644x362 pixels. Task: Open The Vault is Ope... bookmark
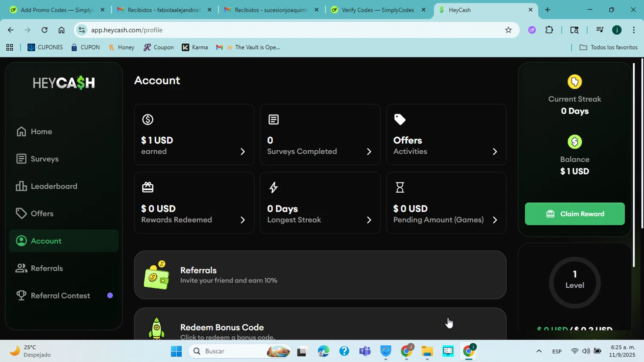pyautogui.click(x=248, y=47)
